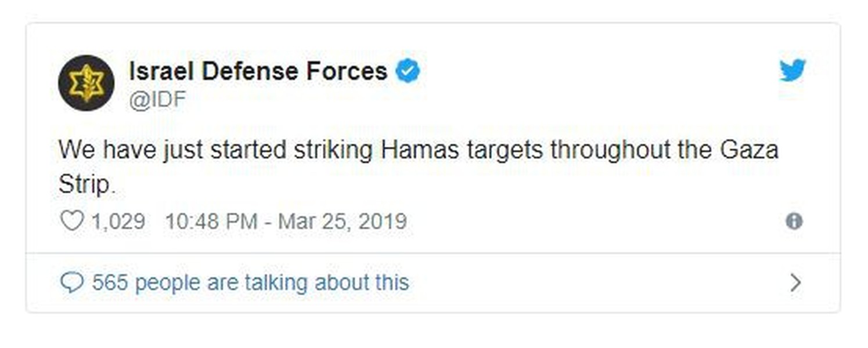Click the '10:48 PM' tweet time
This screenshot has height=348, width=868.
coord(211,221)
